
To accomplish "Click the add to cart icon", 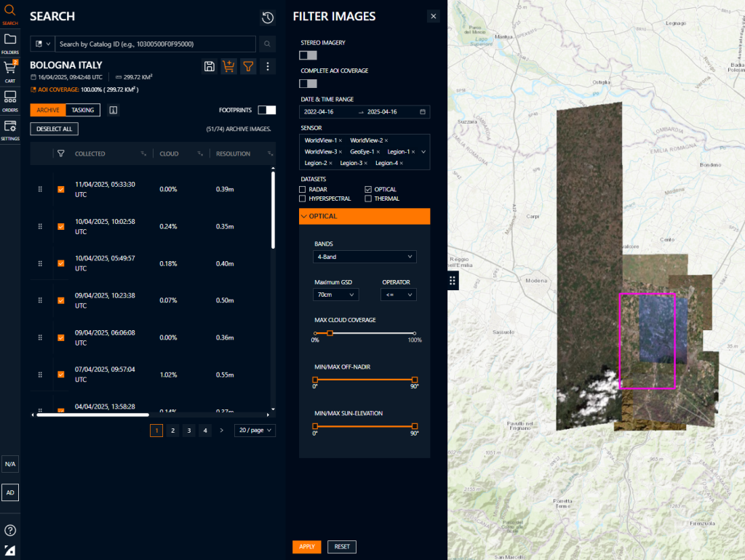I will click(228, 67).
